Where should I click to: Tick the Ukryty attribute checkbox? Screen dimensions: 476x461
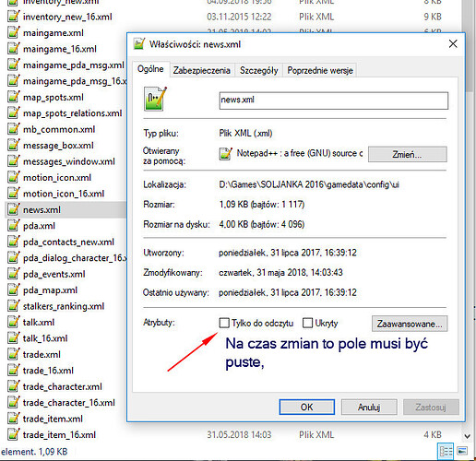308,323
